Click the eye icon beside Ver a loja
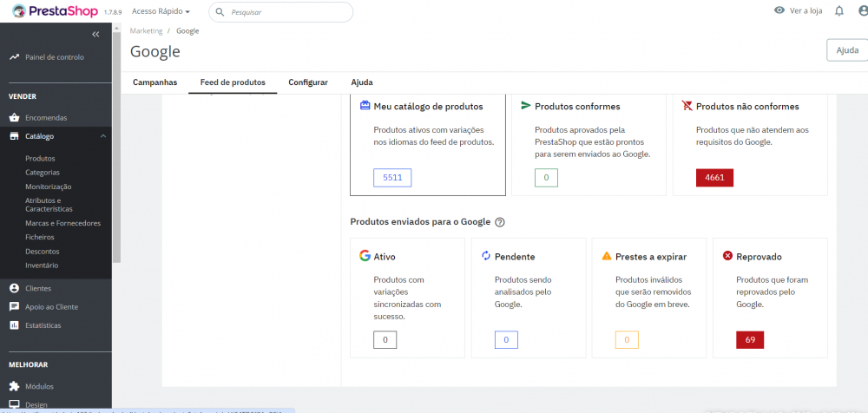The height and width of the screenshot is (413, 868). (779, 10)
